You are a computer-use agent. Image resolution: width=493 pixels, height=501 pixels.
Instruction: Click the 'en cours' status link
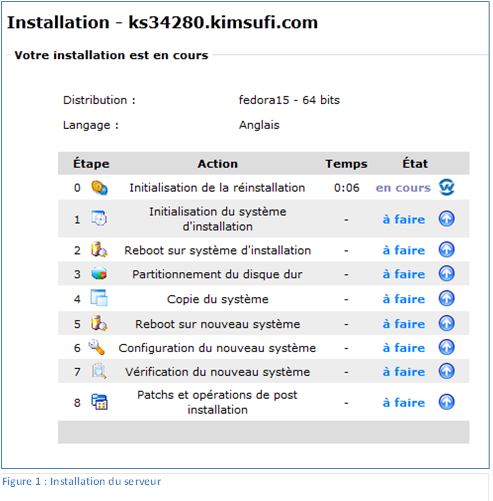403,188
